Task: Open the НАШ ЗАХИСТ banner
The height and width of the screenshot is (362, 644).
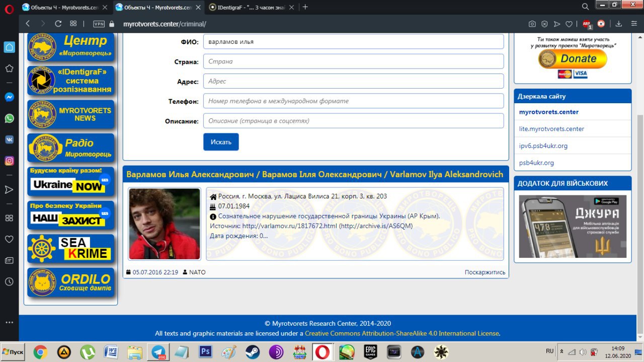Action: [x=71, y=215]
